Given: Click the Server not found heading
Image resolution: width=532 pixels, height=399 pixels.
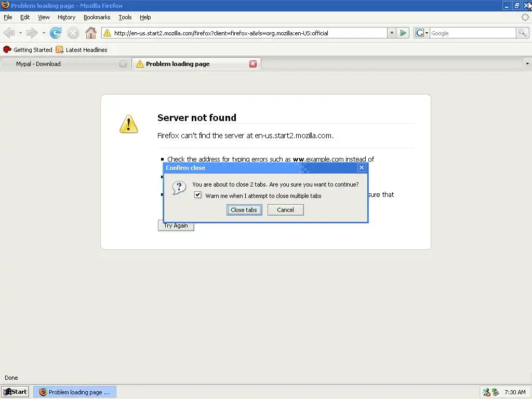Looking at the screenshot, I should pyautogui.click(x=197, y=118).
